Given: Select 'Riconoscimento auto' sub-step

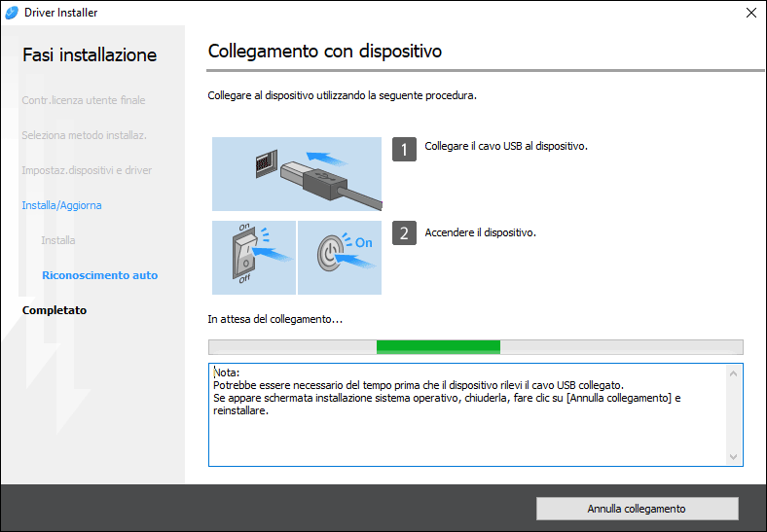Looking at the screenshot, I should [100, 275].
